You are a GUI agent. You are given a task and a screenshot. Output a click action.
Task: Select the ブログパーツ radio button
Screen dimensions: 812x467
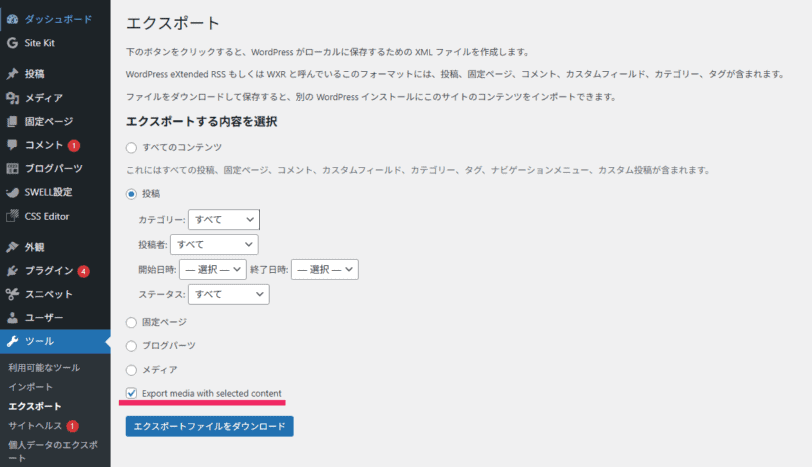(x=132, y=346)
